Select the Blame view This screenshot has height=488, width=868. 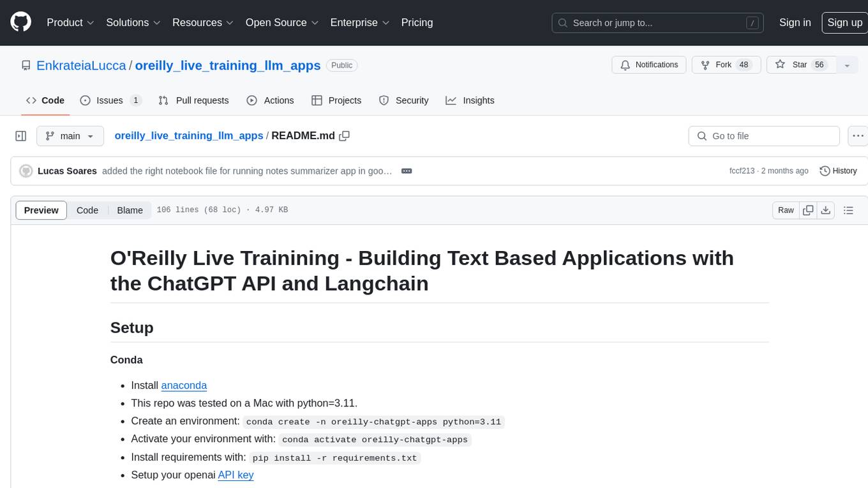[130, 210]
